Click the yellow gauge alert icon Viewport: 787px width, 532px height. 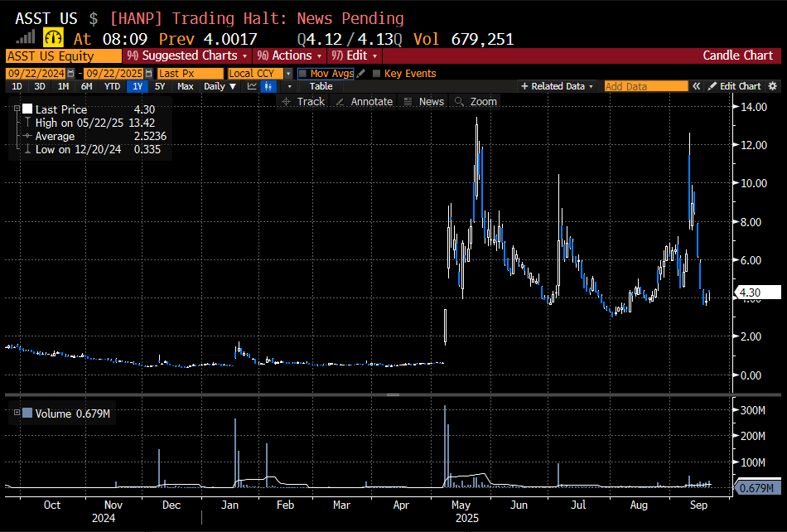[x=53, y=37]
